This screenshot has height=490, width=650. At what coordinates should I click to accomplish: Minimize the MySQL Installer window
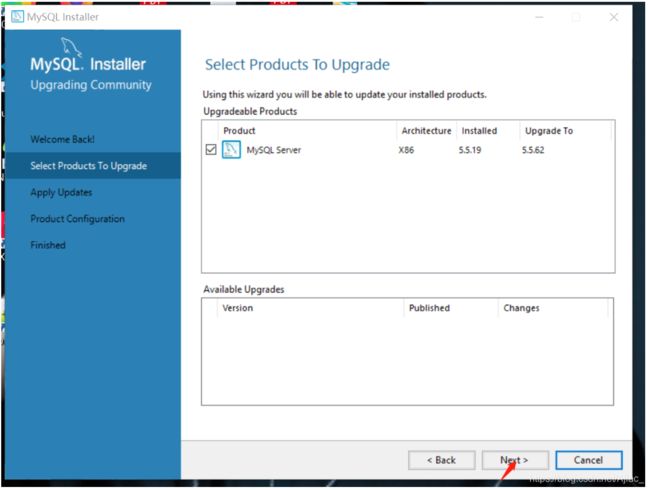(x=539, y=17)
